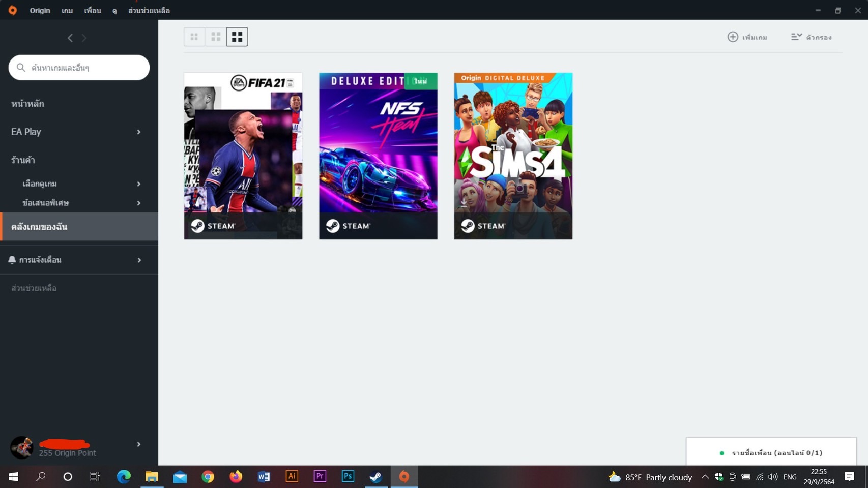
Task: Select เลือกดูเกม browse games
Action: [x=40, y=184]
